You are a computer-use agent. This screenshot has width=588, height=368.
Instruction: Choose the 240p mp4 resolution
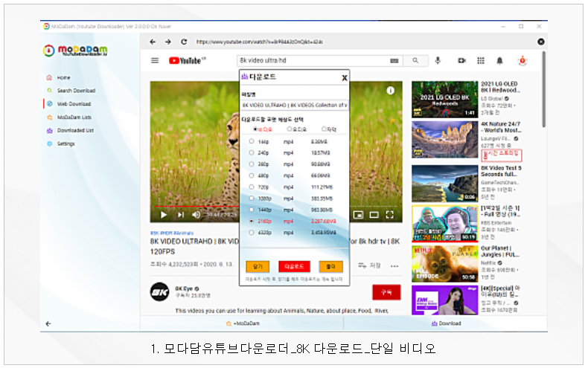(x=252, y=153)
